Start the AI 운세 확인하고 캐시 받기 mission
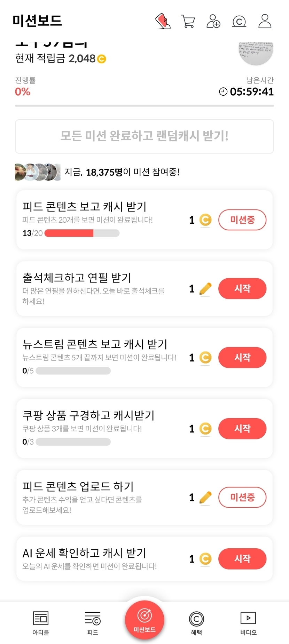This screenshot has width=289, height=644. pos(242,558)
